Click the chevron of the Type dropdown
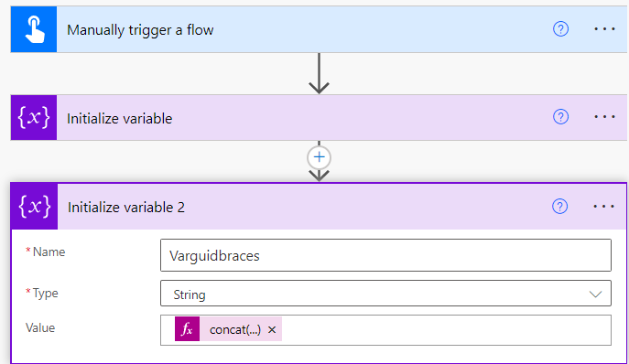The width and height of the screenshot is (629, 364). tap(595, 294)
